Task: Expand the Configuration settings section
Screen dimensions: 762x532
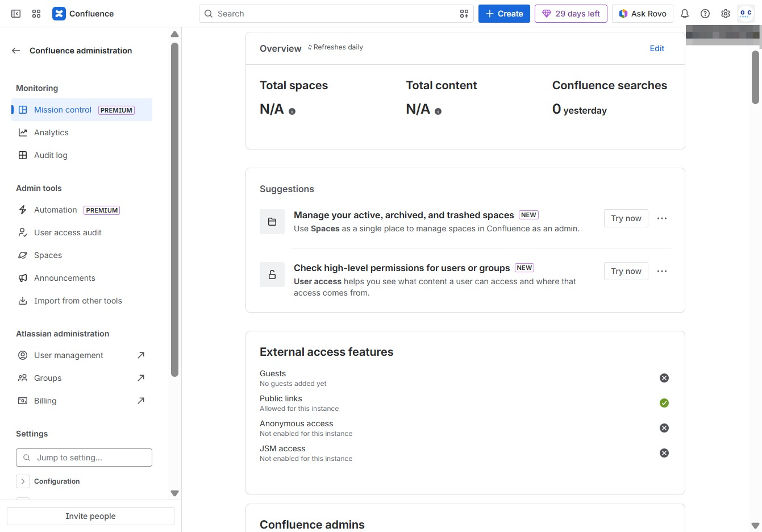Action: click(23, 481)
